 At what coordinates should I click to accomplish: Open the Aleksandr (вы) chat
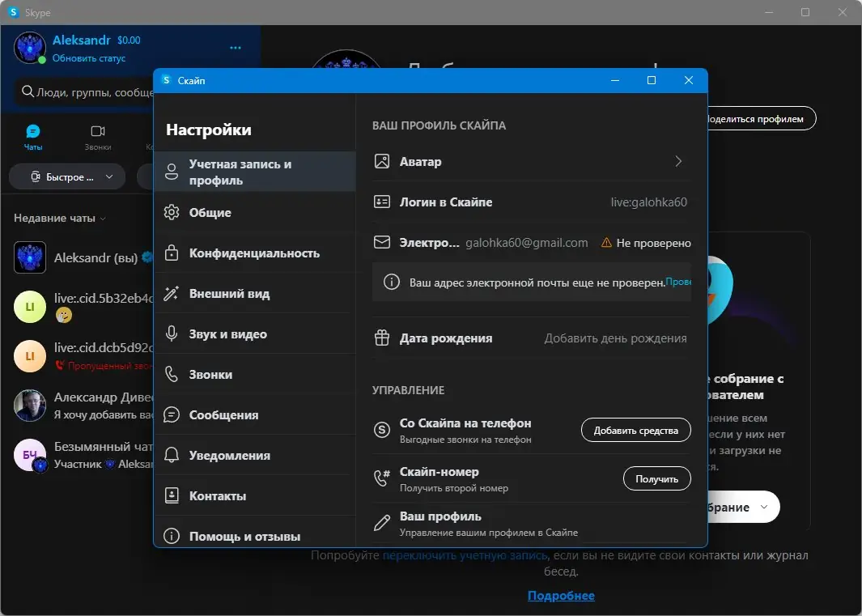tap(77, 257)
